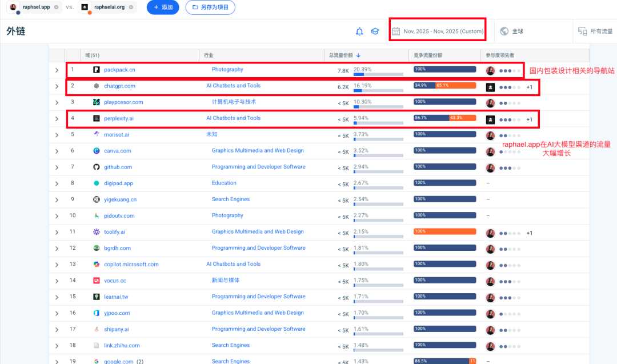Screen dimensions: 617x364
Task: Remove raphaelai.org from comparison
Action: pos(131,7)
